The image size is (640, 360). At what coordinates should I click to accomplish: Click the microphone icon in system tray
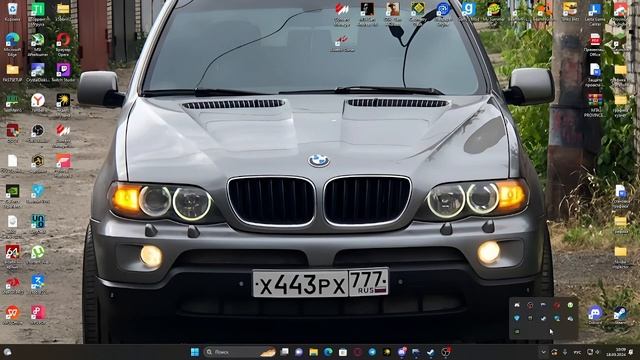tap(565, 352)
